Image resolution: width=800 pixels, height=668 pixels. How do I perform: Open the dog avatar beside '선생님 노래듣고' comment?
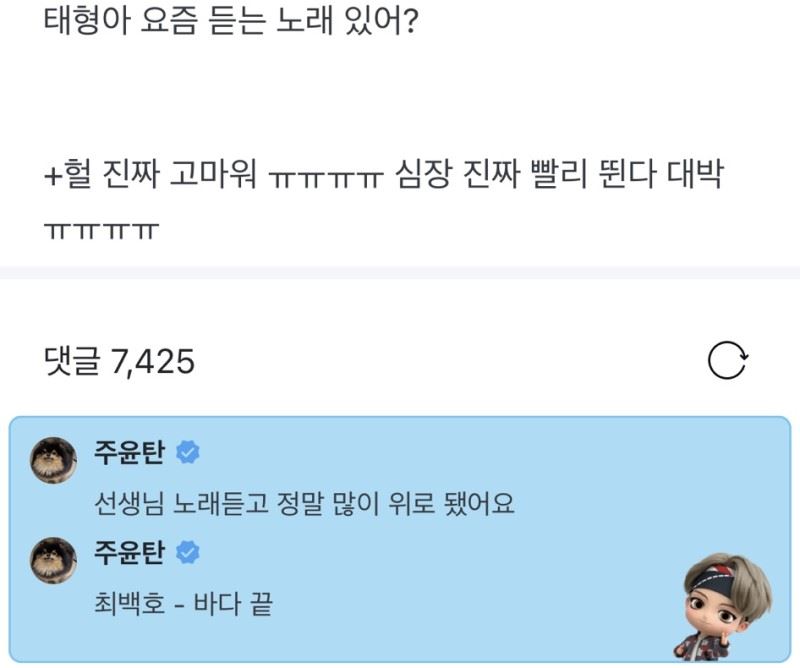pyautogui.click(x=54, y=460)
